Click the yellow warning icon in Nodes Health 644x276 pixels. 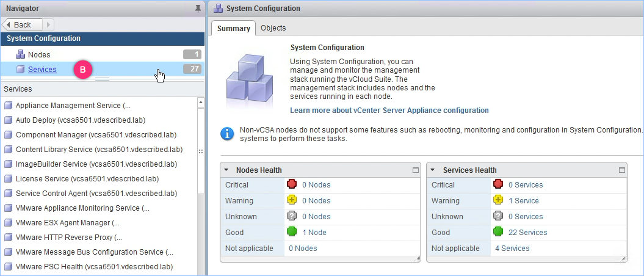coord(292,200)
